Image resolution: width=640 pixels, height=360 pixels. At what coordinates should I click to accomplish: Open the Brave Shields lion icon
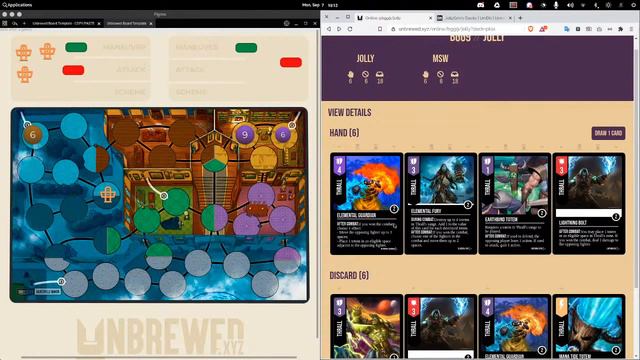coord(531,29)
